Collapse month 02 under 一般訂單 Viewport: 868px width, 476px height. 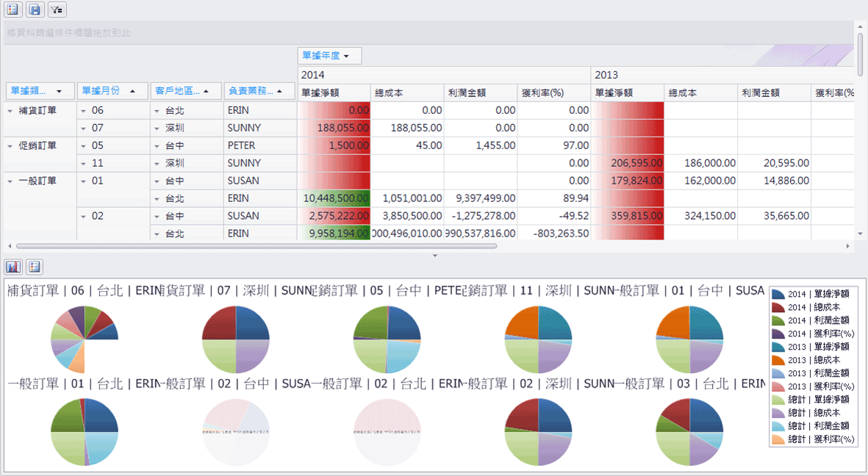tap(84, 217)
